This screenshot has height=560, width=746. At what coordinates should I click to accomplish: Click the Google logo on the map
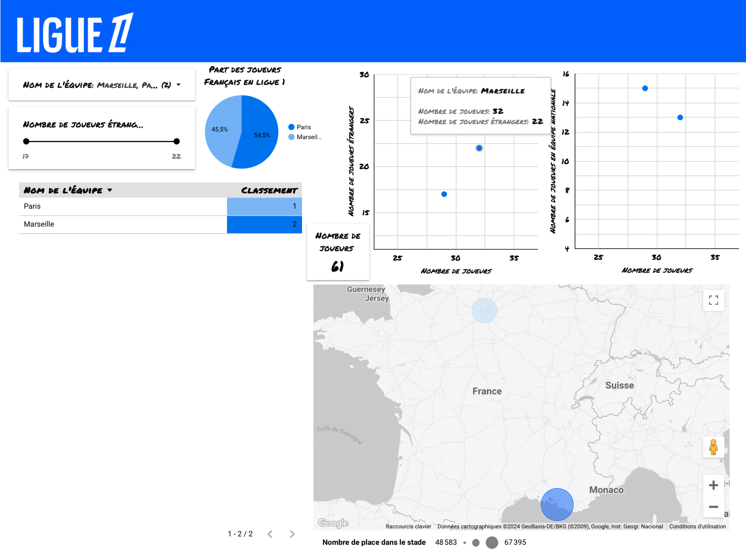pyautogui.click(x=333, y=523)
